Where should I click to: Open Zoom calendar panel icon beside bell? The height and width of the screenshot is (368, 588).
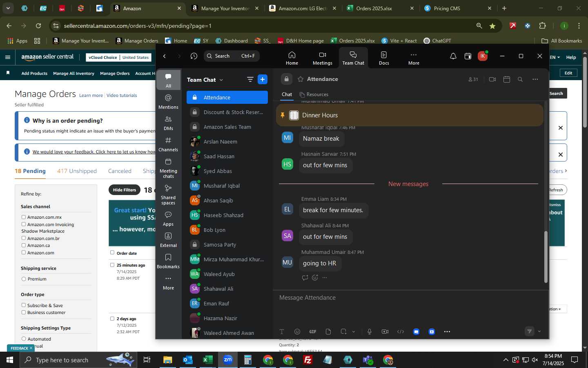pyautogui.click(x=468, y=56)
